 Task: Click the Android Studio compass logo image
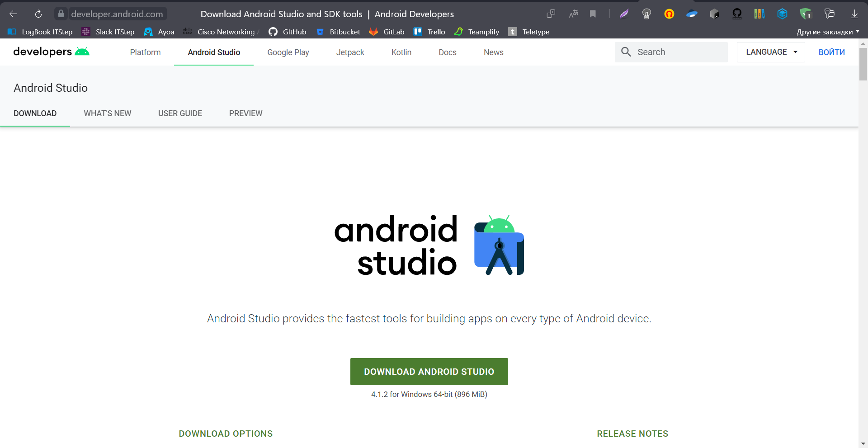click(x=499, y=245)
